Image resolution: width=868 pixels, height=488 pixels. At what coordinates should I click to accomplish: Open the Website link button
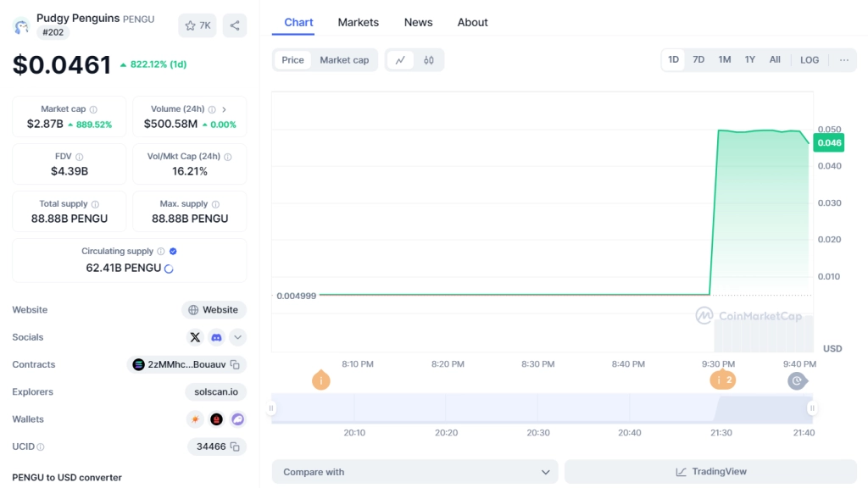pyautogui.click(x=214, y=310)
